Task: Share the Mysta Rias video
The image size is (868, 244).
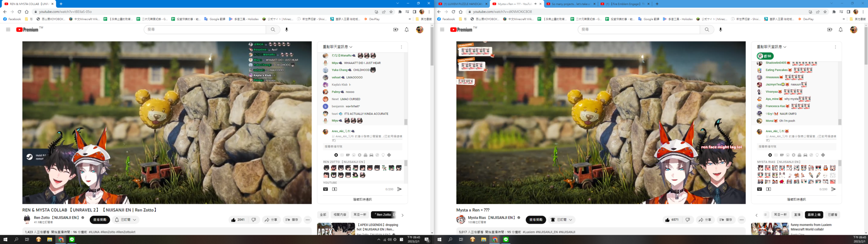Action: tap(705, 220)
